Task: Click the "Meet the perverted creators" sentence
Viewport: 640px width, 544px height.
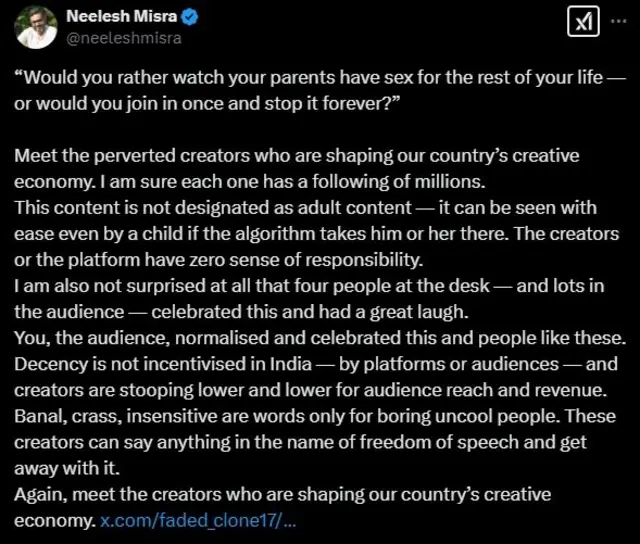Action: click(296, 157)
